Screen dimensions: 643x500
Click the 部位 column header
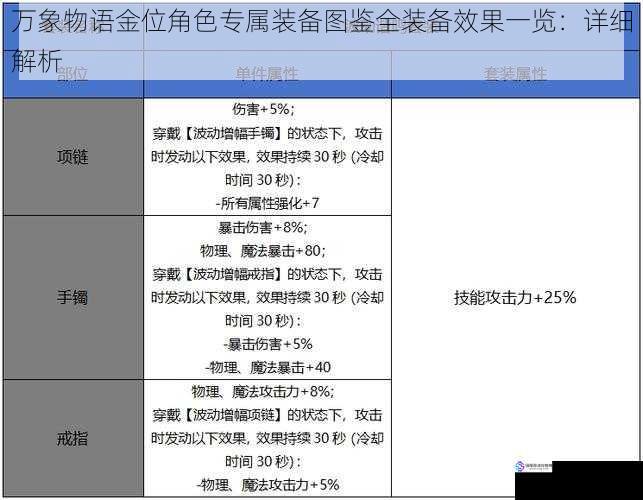(x=73, y=74)
